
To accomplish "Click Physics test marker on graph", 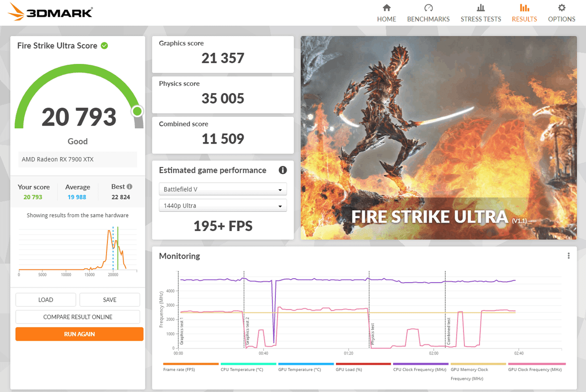I will 372,335.
